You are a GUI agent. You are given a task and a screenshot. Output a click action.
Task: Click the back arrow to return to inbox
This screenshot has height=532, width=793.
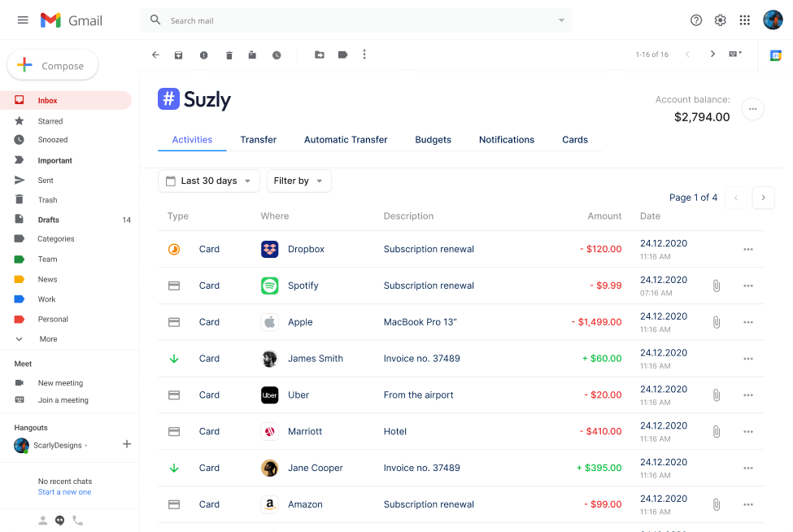click(155, 55)
